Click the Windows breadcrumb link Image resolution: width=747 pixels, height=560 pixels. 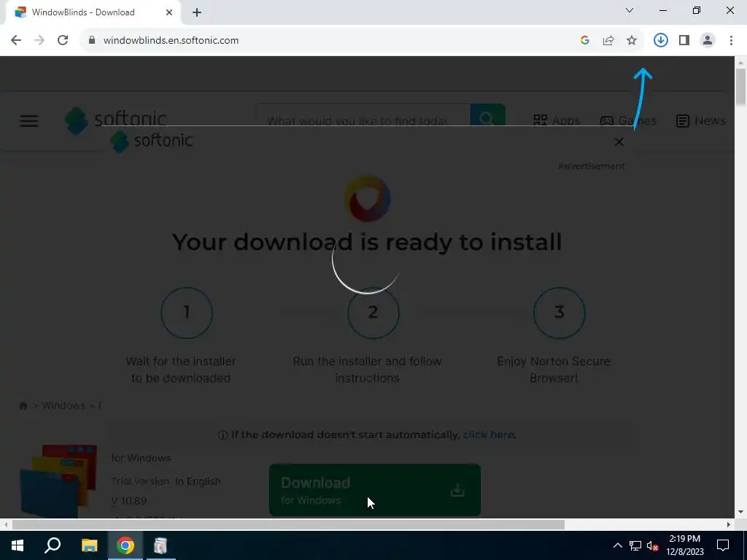[x=63, y=405]
